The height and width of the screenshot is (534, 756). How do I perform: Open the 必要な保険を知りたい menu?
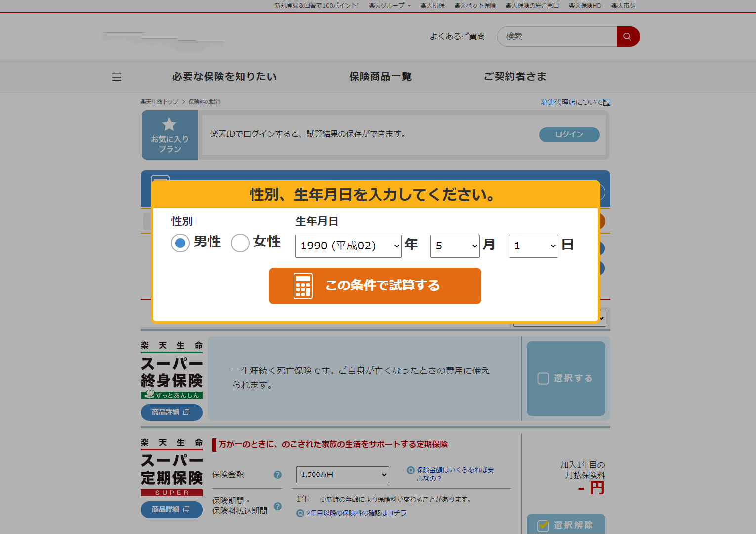[x=224, y=77]
